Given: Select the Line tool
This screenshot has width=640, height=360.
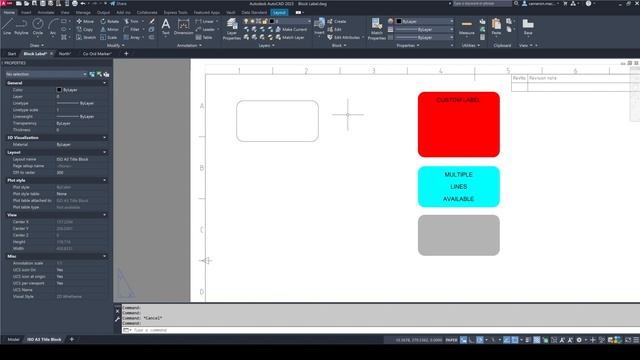Looking at the screenshot, I should pyautogui.click(x=7, y=27).
